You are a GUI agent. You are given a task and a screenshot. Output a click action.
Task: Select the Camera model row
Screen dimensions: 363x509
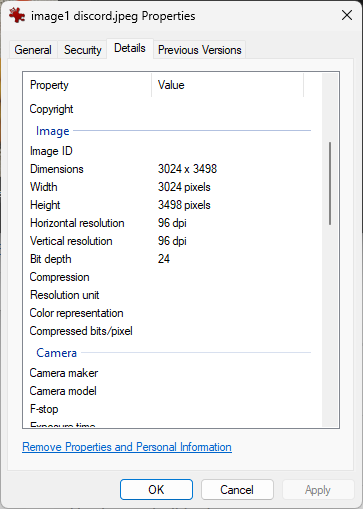tap(170, 391)
